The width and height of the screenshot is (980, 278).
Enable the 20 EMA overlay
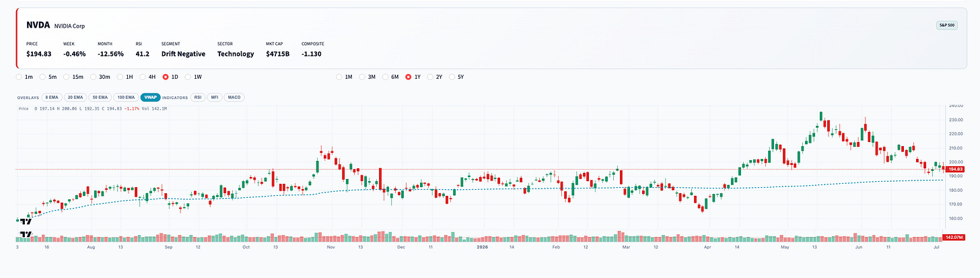[75, 97]
